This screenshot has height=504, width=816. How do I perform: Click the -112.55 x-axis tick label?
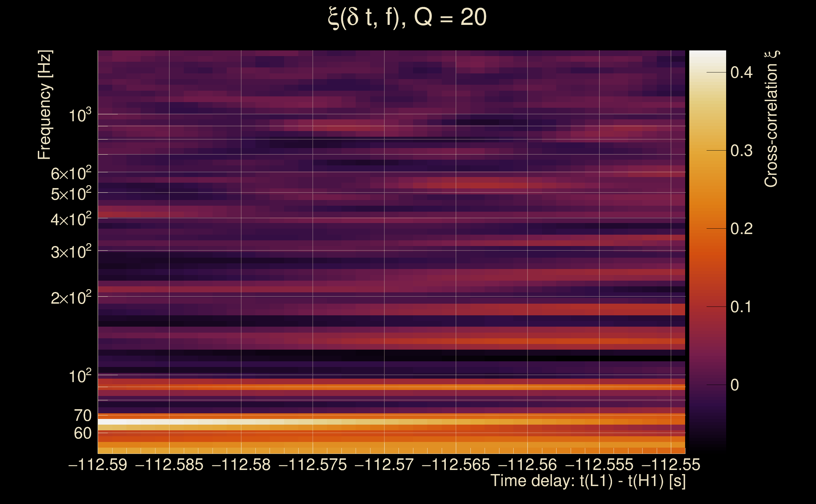point(671,465)
